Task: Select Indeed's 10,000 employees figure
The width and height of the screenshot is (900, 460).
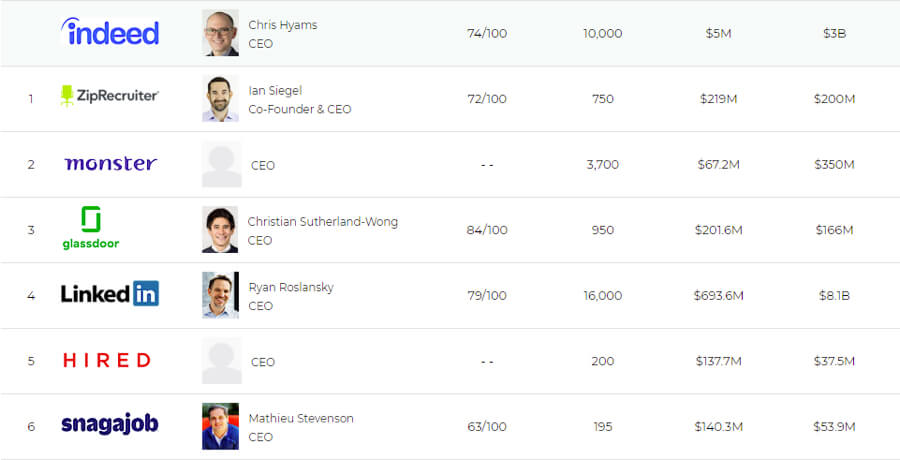Action: click(603, 33)
